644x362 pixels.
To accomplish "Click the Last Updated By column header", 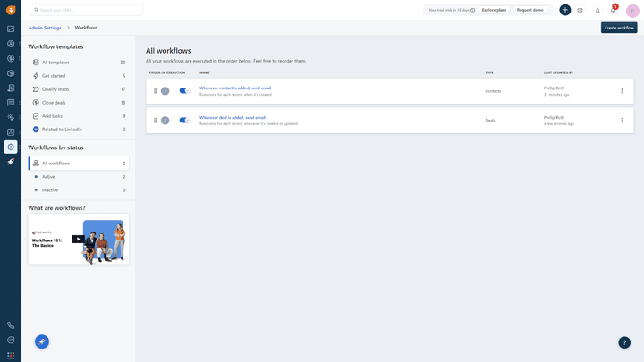I will pos(558,72).
